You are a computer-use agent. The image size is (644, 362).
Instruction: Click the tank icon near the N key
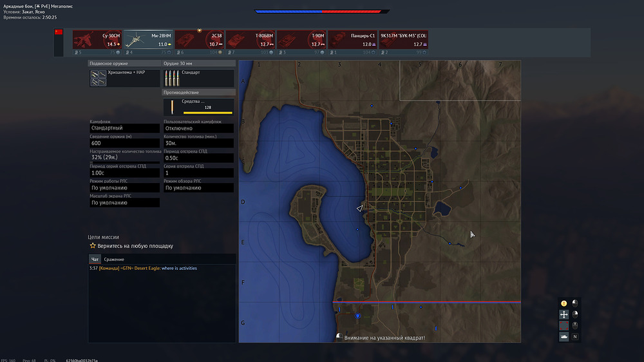pos(564,336)
